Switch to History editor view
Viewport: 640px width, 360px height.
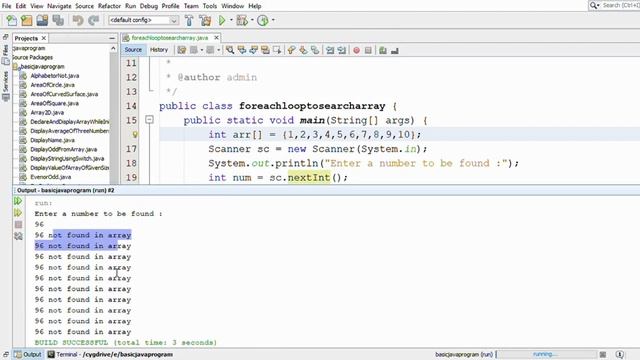pyautogui.click(x=159, y=50)
